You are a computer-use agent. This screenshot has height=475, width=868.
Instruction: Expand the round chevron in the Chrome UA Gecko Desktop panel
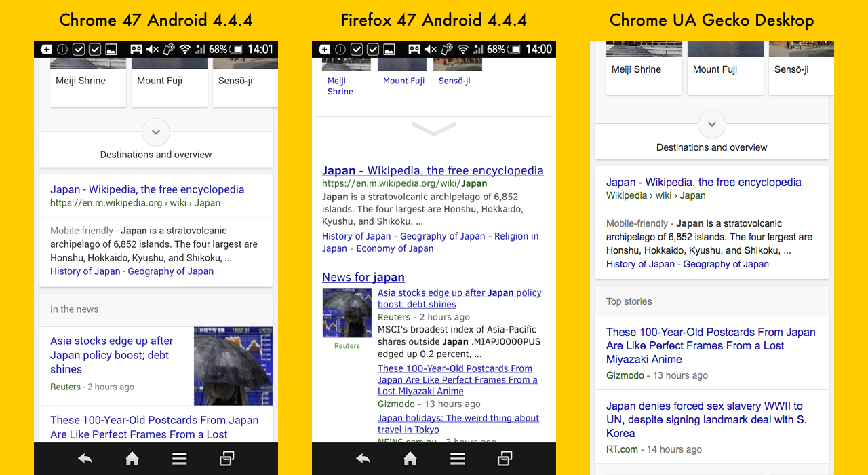(x=712, y=124)
